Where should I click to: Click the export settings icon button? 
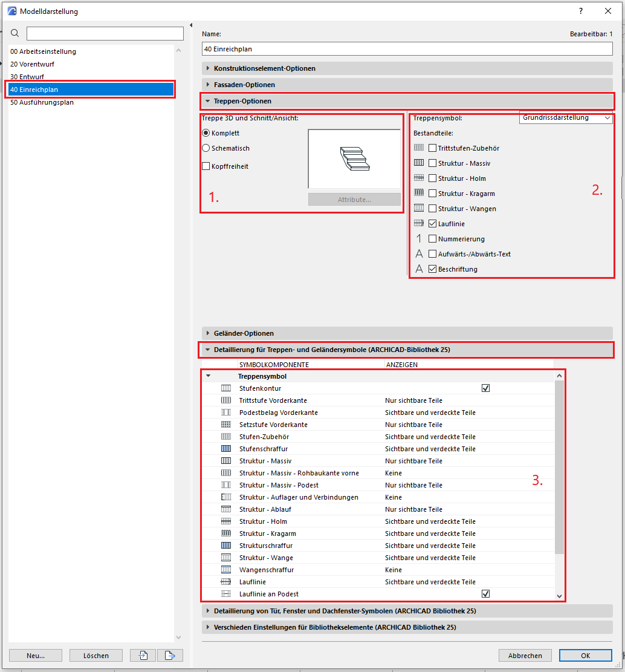coord(170,655)
